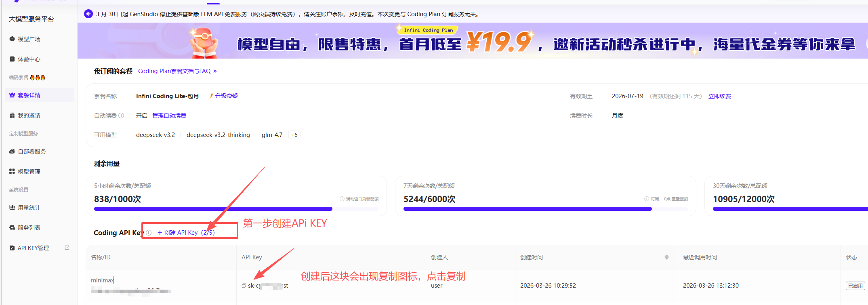868x305 pixels.
Task: Click the key name minimax
Action: 102,280
